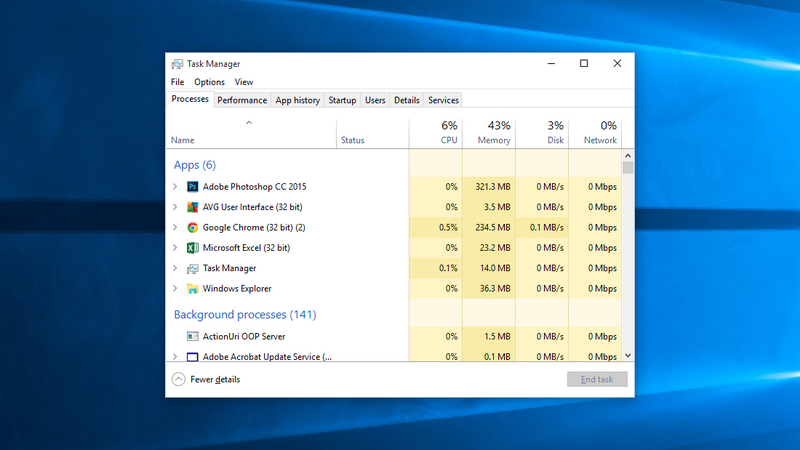The image size is (800, 450).
Task: Click the Windows Explorer folder icon
Action: point(192,289)
